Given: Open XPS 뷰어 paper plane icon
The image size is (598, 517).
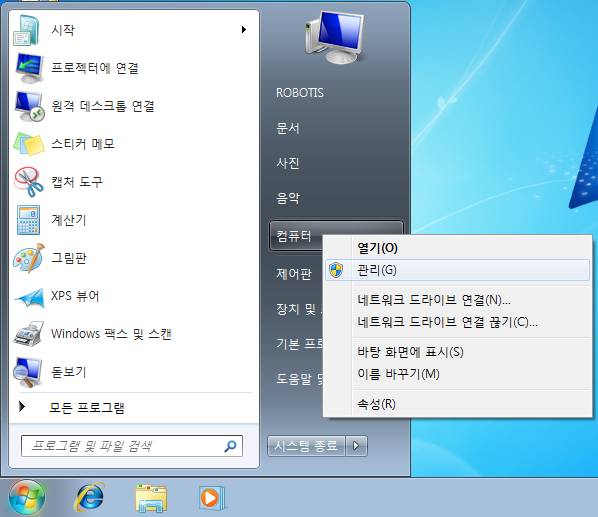Looking at the screenshot, I should [x=29, y=297].
